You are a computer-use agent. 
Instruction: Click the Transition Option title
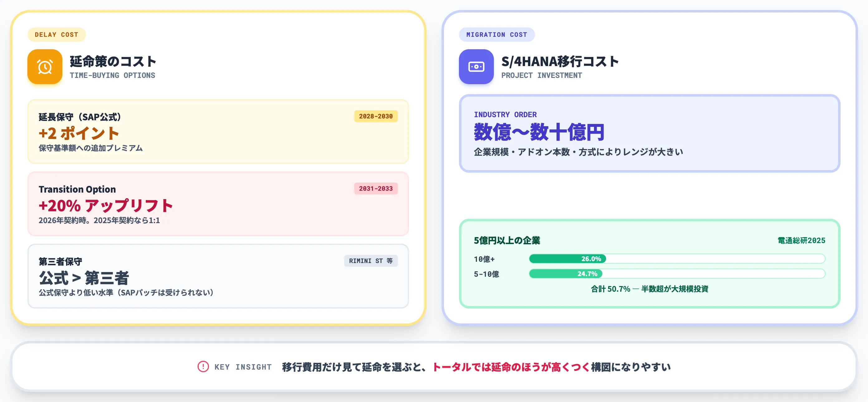tap(77, 189)
